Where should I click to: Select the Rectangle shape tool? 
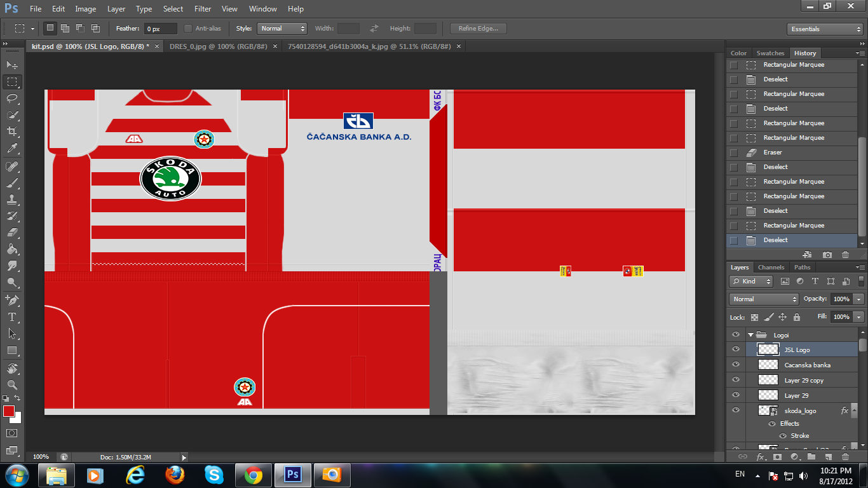pyautogui.click(x=12, y=350)
